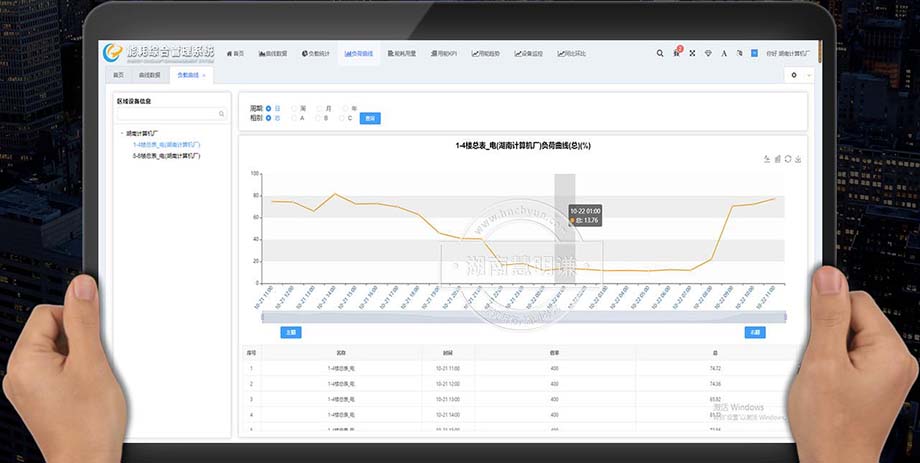Viewport: 920px width, 463px height.
Task: Open the 负载统计 menu item
Action: (x=317, y=53)
